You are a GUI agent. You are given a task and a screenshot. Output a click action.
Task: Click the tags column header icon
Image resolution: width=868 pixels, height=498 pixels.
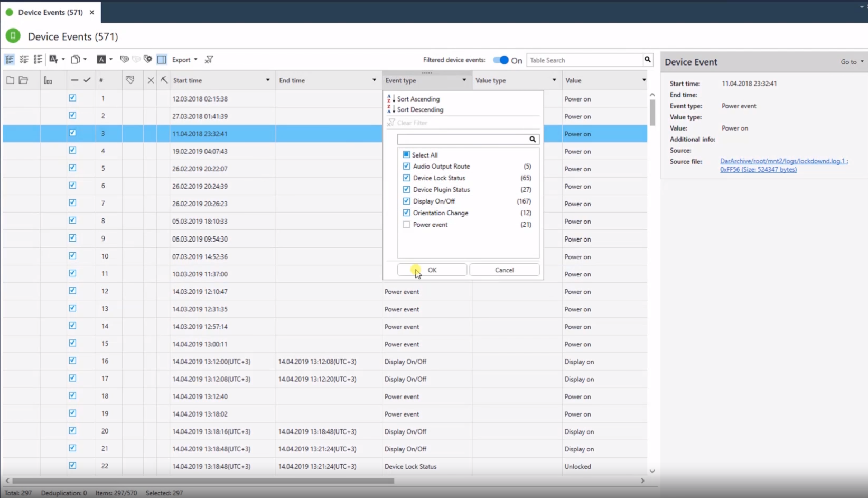(x=130, y=80)
